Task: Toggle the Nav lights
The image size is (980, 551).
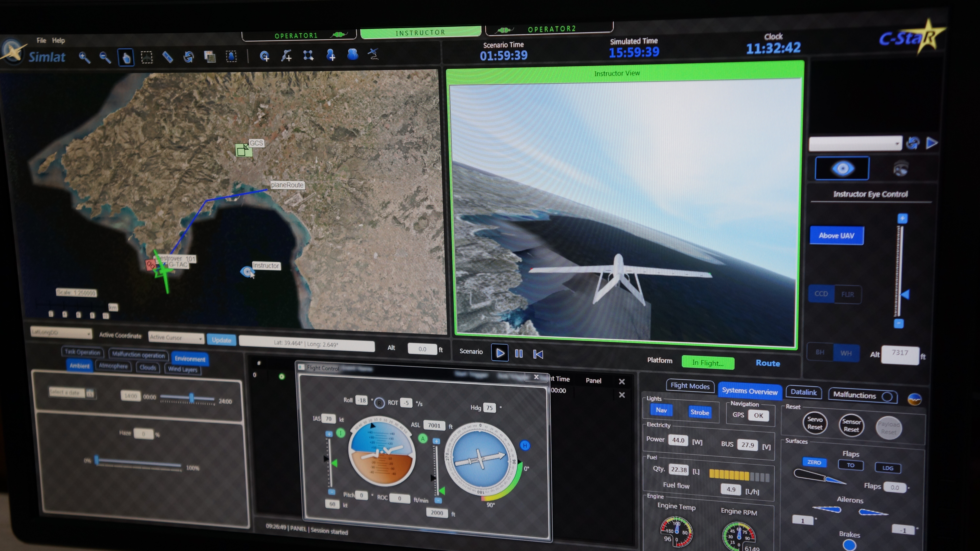Action: tap(661, 410)
